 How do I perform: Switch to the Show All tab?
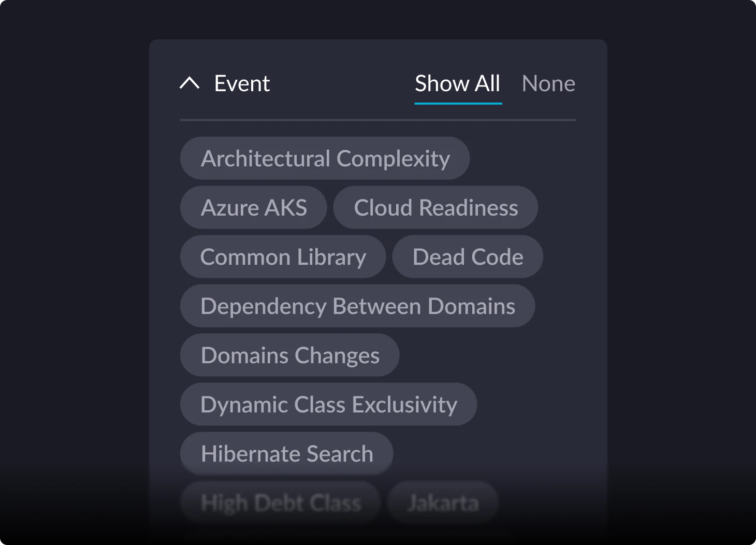coord(458,84)
